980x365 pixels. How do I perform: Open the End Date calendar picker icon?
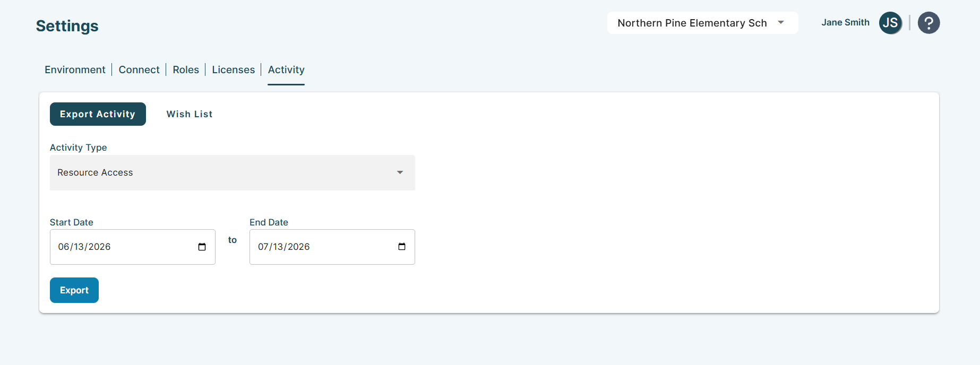tap(402, 247)
